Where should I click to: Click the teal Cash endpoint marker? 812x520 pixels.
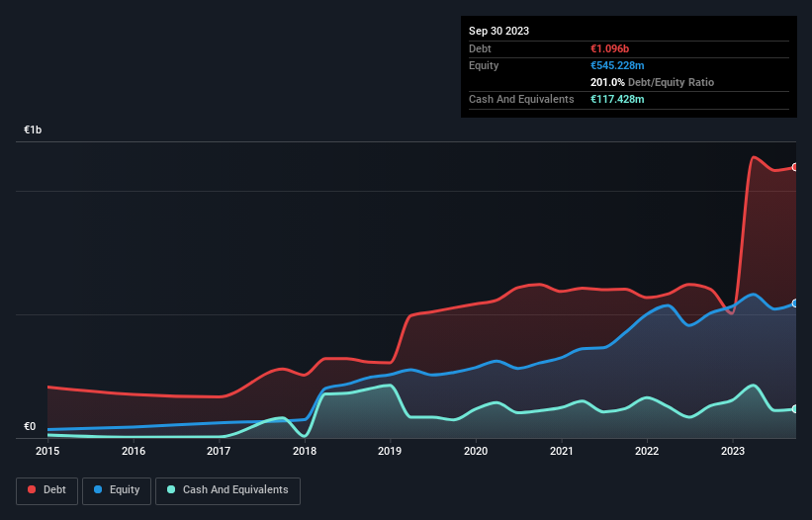click(795, 408)
